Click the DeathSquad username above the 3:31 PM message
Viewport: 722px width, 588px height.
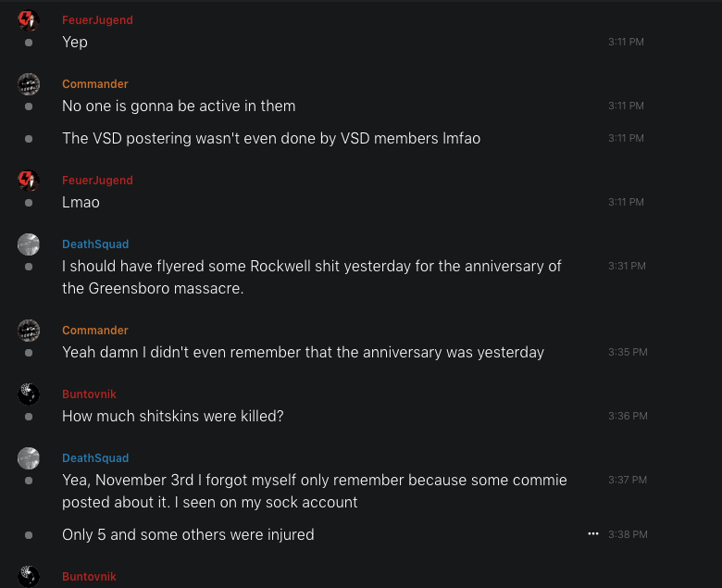95,244
